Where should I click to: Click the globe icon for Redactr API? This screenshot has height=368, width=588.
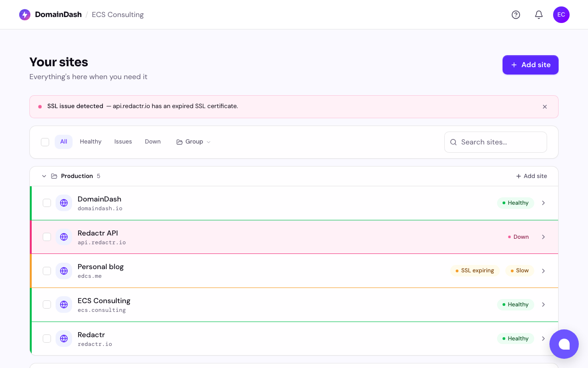pos(64,237)
